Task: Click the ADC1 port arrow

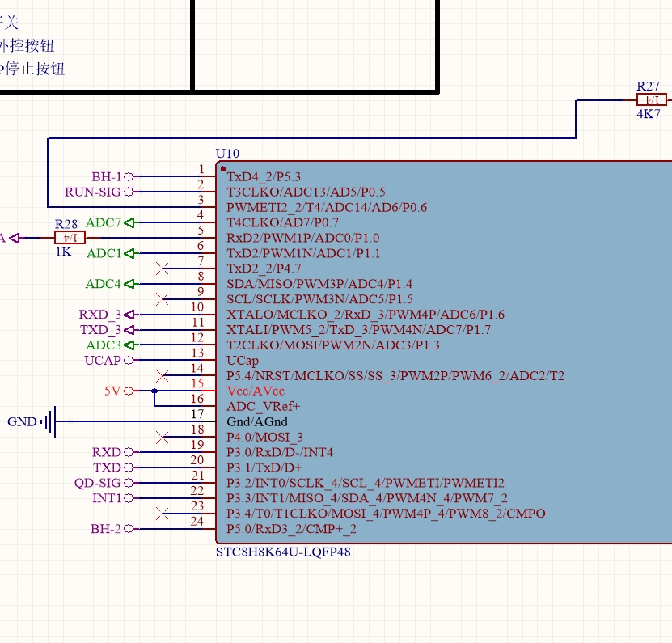Action: pos(129,253)
